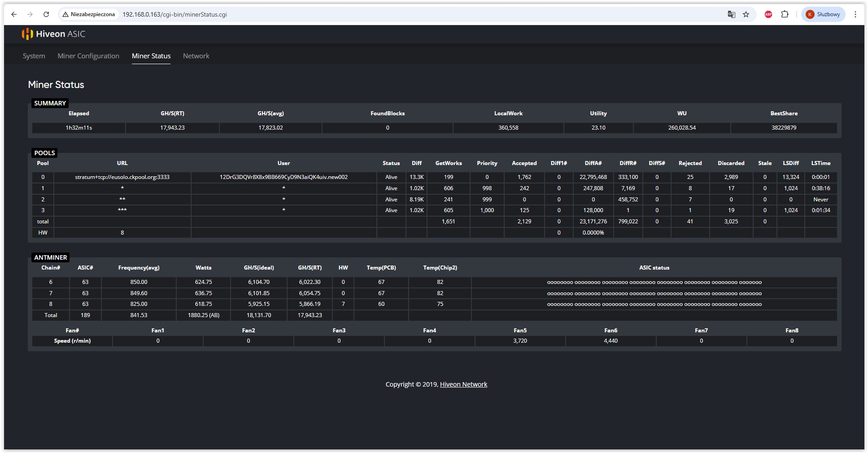868x453 pixels.
Task: Go to the Network tab
Action: [196, 56]
